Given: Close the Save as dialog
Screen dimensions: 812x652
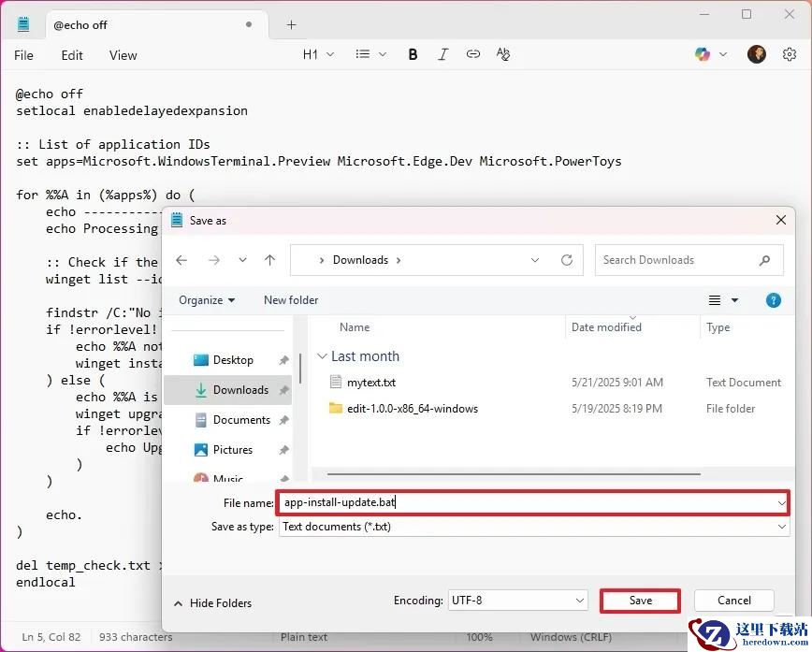Looking at the screenshot, I should point(781,220).
